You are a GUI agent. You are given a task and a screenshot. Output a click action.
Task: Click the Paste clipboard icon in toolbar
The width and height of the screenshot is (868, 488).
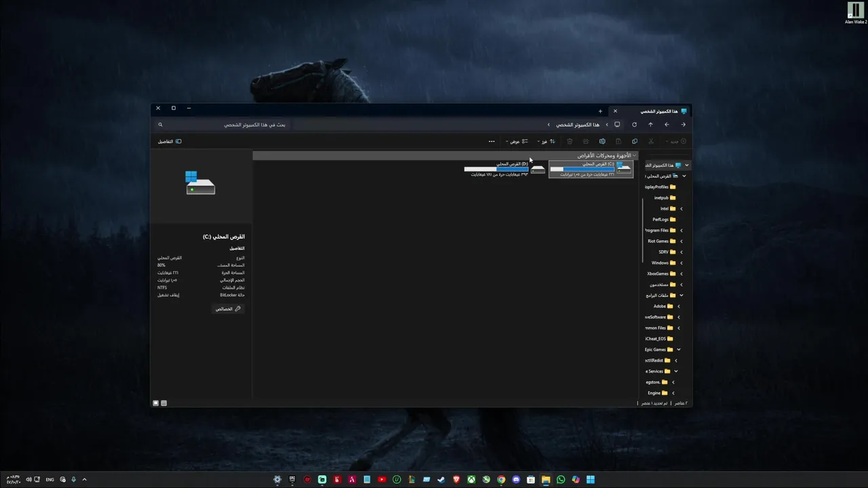point(618,142)
